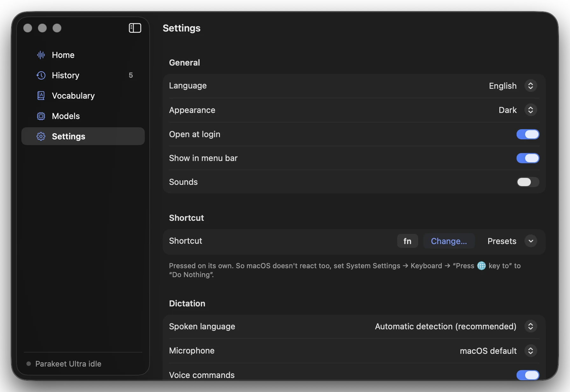Close the window with red button
Image resolution: width=570 pixels, height=392 pixels.
click(x=28, y=28)
